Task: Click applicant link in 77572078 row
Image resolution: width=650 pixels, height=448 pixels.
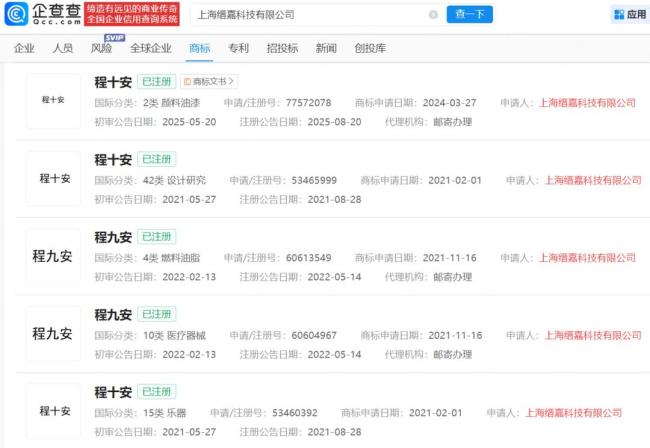Action: pyautogui.click(x=587, y=102)
